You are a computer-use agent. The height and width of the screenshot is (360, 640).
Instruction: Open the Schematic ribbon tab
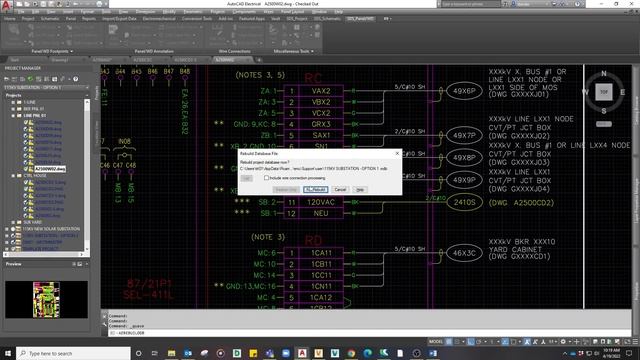(x=50, y=19)
